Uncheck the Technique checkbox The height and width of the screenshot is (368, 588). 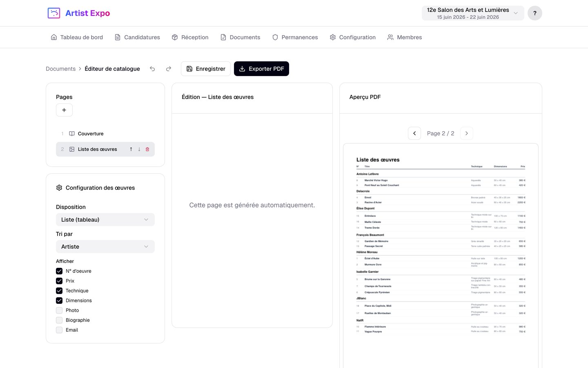(x=59, y=291)
